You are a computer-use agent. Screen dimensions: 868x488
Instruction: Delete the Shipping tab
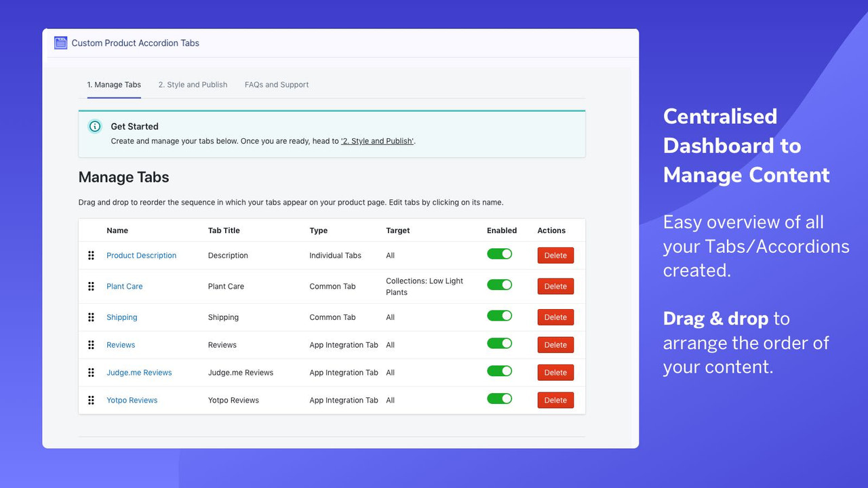pyautogui.click(x=555, y=317)
